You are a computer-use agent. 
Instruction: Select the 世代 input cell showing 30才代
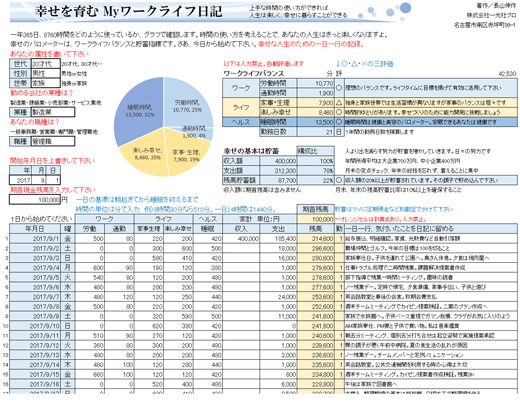[x=46, y=63]
